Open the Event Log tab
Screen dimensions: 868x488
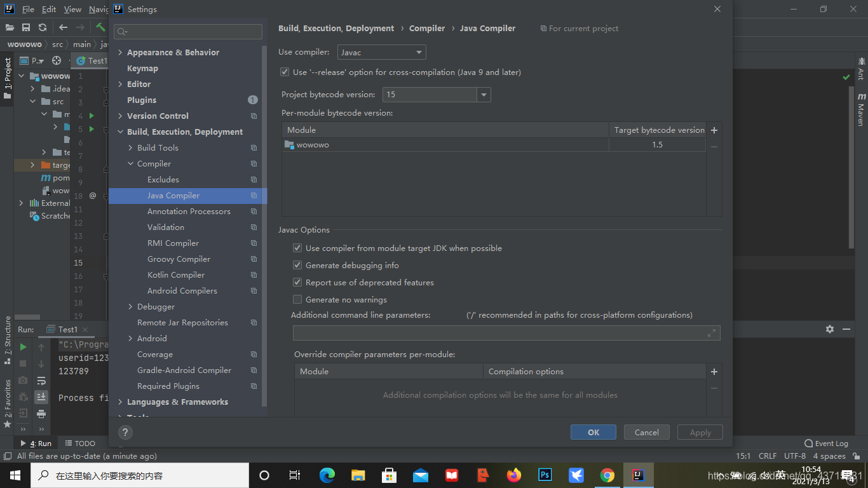tap(826, 444)
